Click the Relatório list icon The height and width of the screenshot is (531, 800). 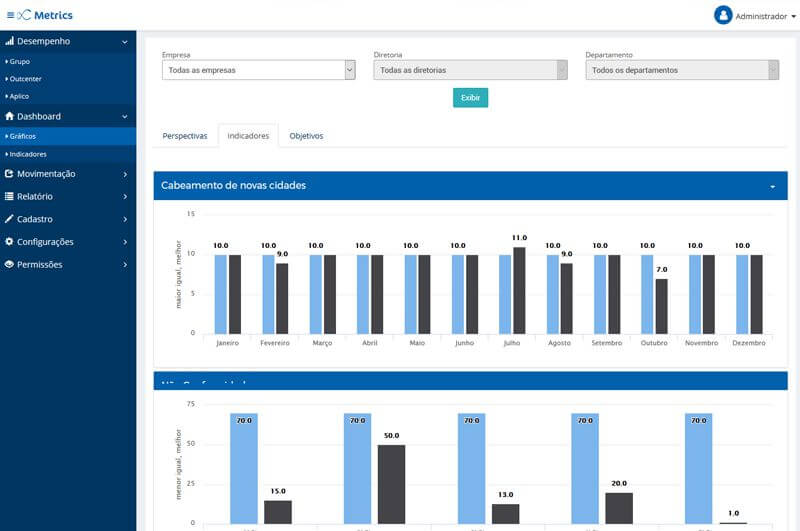tap(9, 196)
